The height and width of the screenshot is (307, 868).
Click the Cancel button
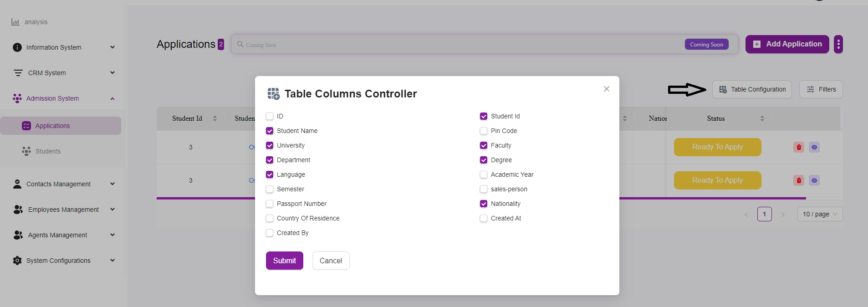[x=331, y=261]
